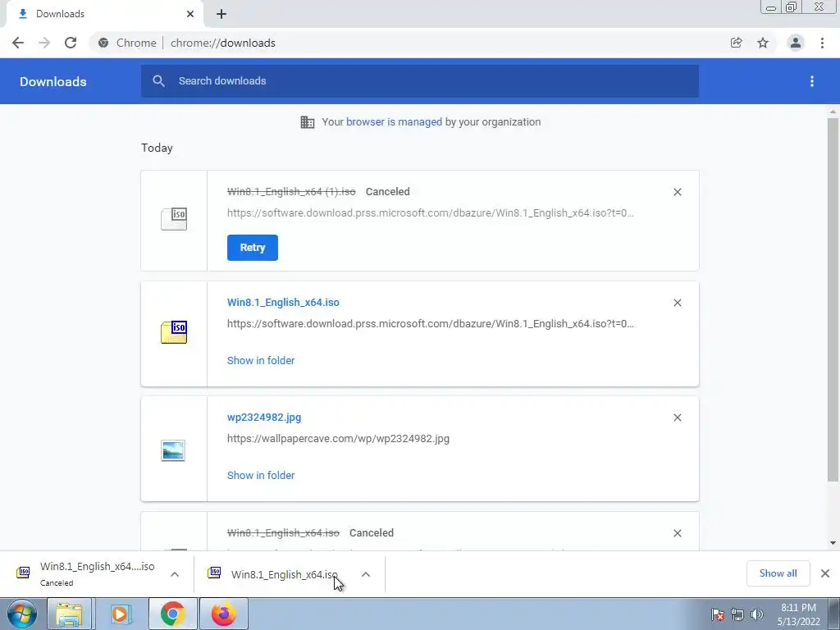Viewport: 840px width, 630px height.
Task: Click the address bar showing chrome://downloads
Action: click(222, 43)
